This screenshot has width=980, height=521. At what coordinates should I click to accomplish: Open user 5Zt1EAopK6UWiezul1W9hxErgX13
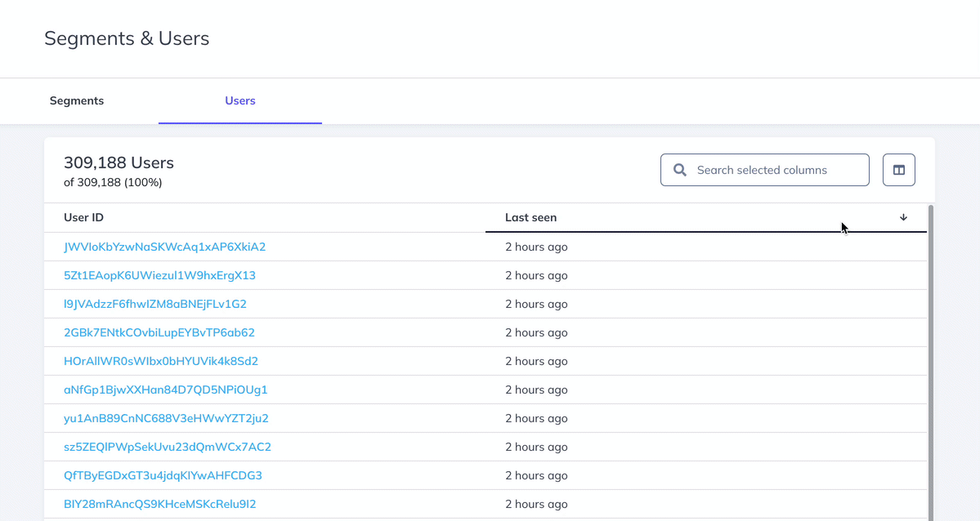click(159, 275)
